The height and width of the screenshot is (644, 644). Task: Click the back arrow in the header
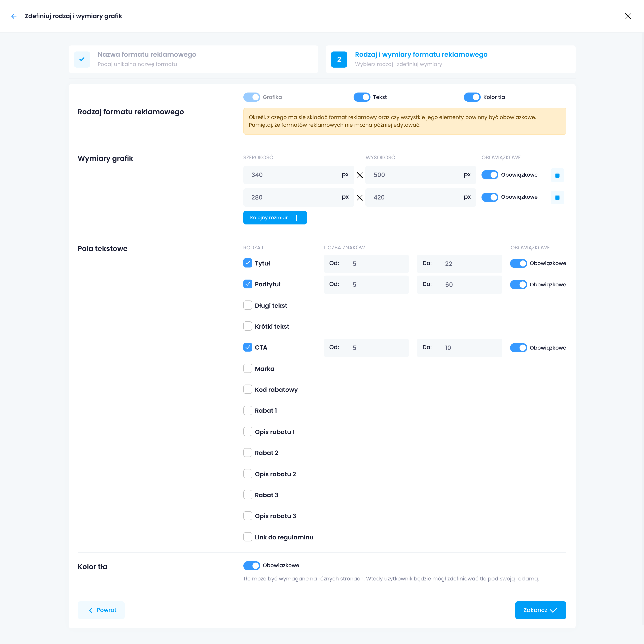[14, 16]
